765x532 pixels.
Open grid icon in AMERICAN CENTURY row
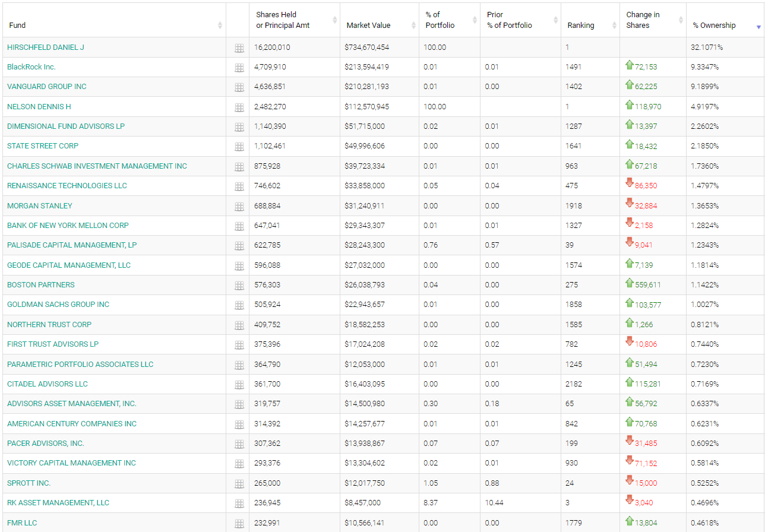239,425
